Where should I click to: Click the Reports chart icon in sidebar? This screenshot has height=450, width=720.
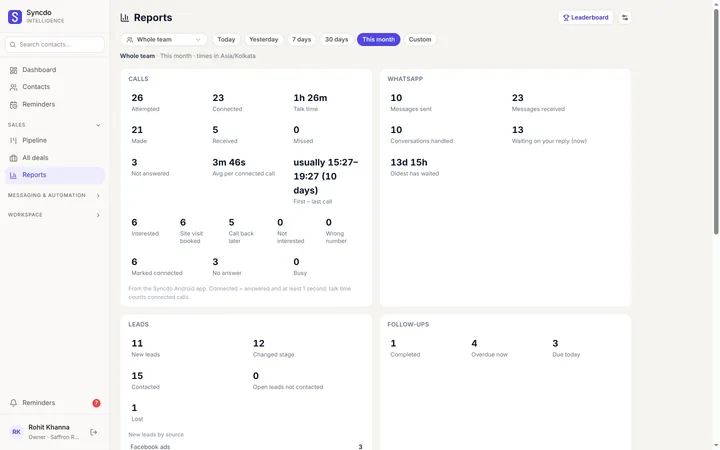(13, 175)
